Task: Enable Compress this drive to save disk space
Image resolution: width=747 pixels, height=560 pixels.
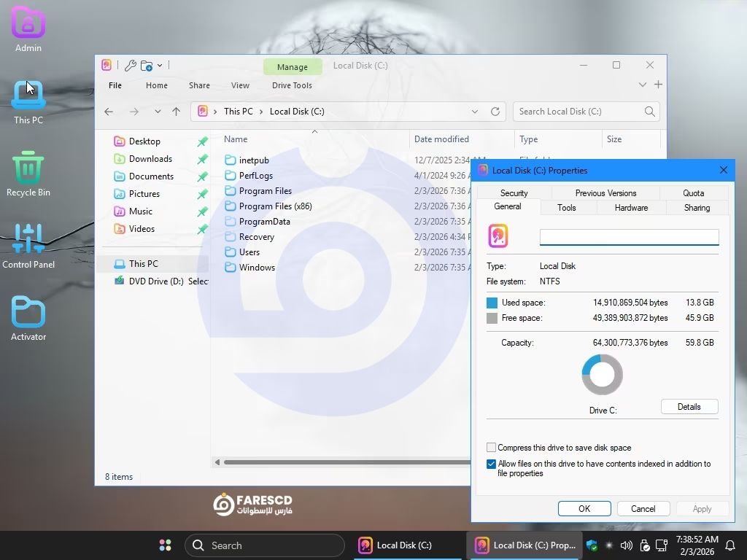Action: [492, 448]
